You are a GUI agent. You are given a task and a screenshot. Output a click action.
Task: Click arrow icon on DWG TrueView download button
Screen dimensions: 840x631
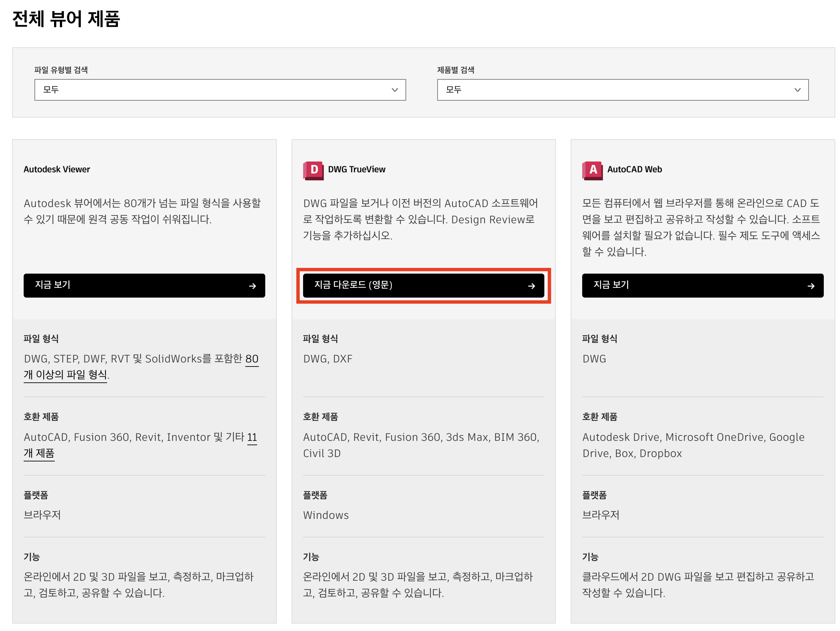[532, 286]
